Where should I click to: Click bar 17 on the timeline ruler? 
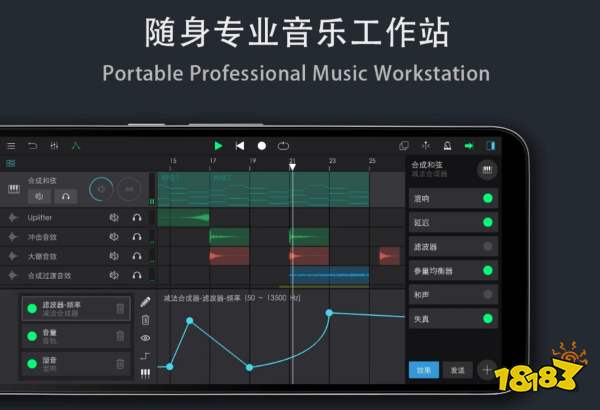(213, 161)
